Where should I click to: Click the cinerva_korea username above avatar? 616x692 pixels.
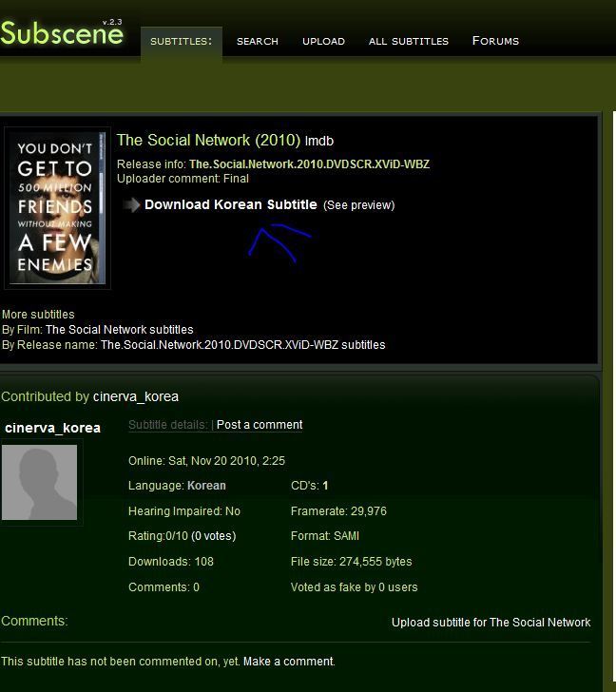tap(52, 428)
